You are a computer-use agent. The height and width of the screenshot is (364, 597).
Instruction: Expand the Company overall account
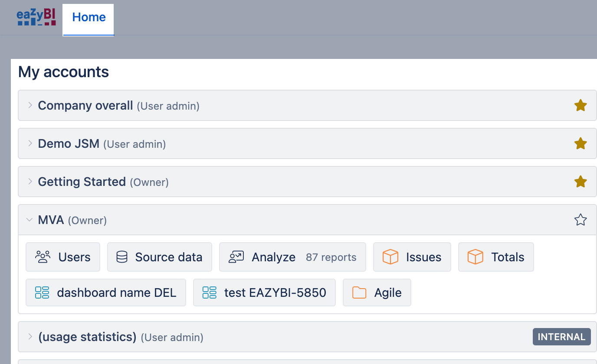(x=30, y=105)
